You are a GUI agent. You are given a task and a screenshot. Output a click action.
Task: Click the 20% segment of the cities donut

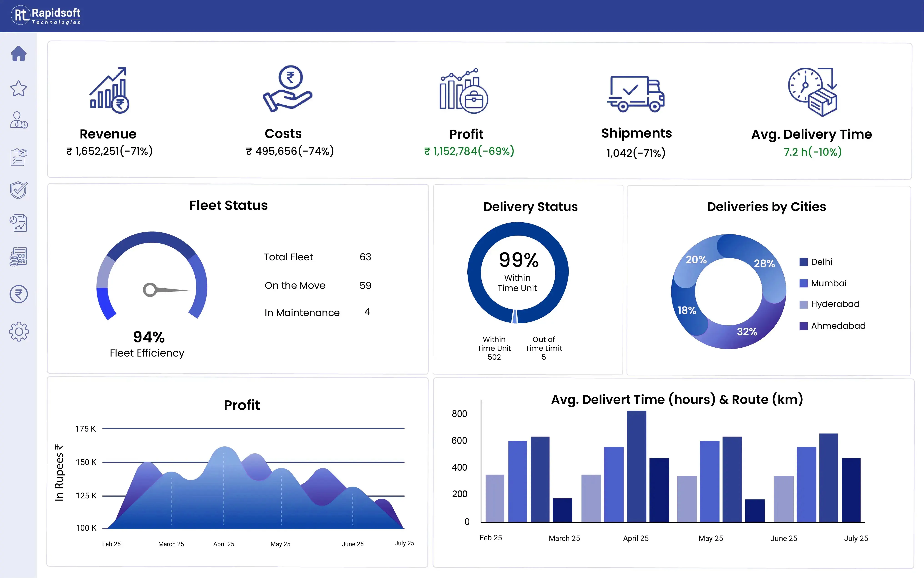tap(696, 260)
